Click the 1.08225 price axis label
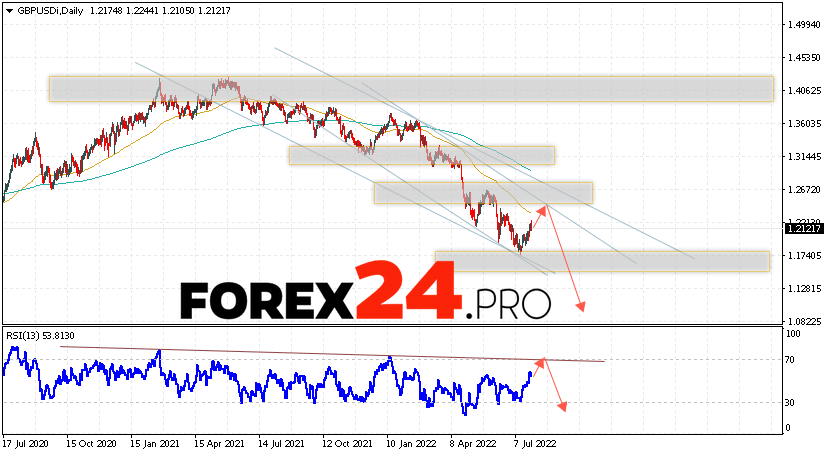This screenshot has height=455, width=828. tap(804, 321)
